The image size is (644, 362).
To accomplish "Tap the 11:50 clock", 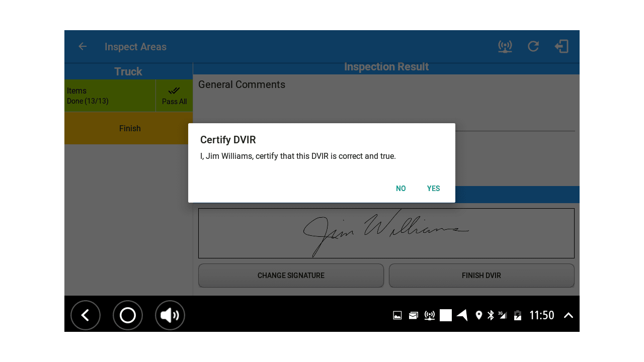I will tap(542, 315).
